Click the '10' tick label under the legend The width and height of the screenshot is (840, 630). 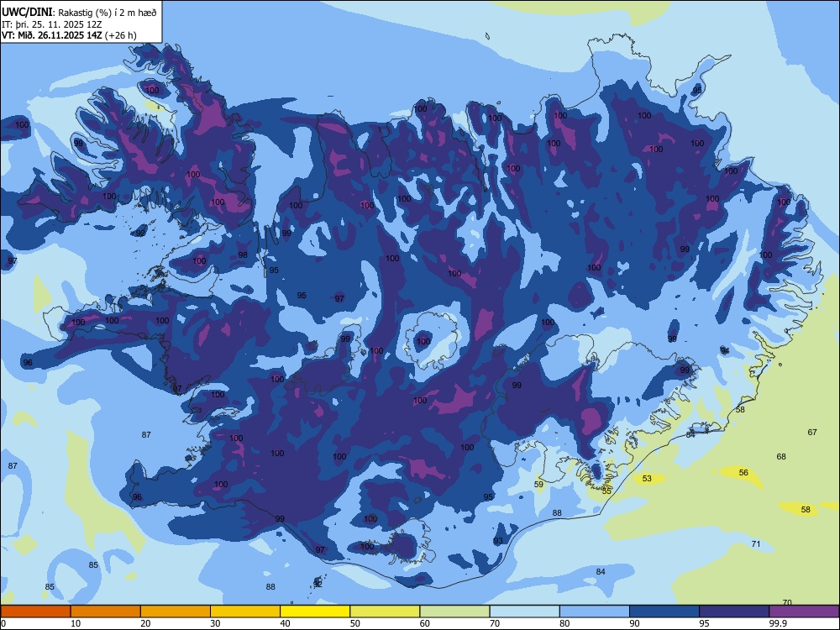(x=76, y=623)
